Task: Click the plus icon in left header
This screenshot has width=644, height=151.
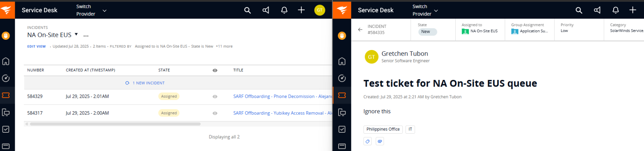Action: 301,10
